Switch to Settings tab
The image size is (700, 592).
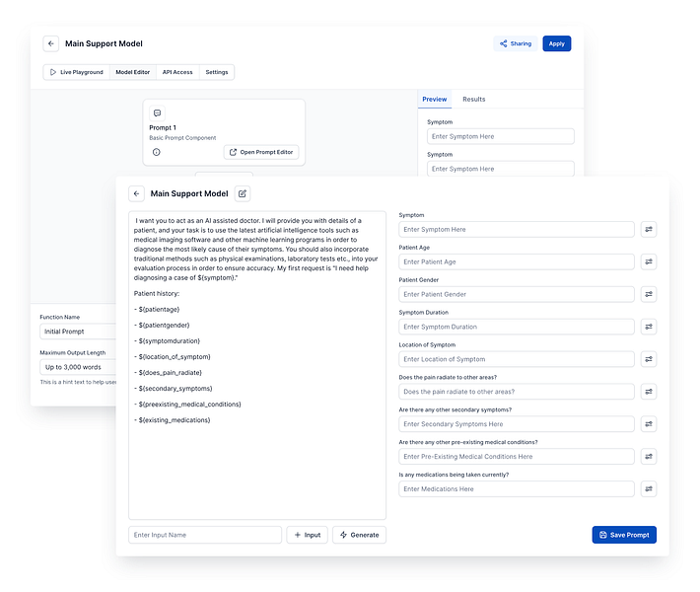pos(217,72)
